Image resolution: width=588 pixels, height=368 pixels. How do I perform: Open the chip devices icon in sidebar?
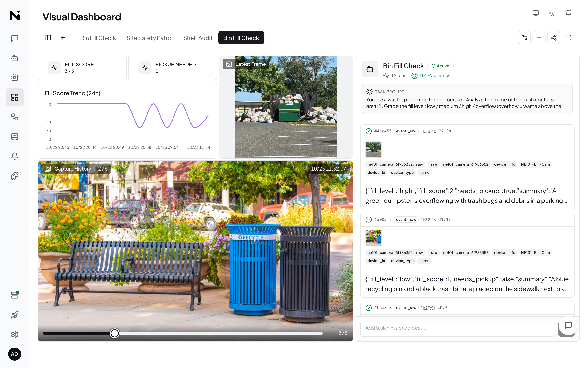[14, 78]
